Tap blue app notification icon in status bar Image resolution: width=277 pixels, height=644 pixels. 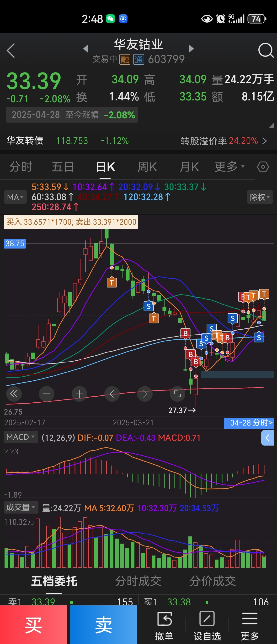123,19
